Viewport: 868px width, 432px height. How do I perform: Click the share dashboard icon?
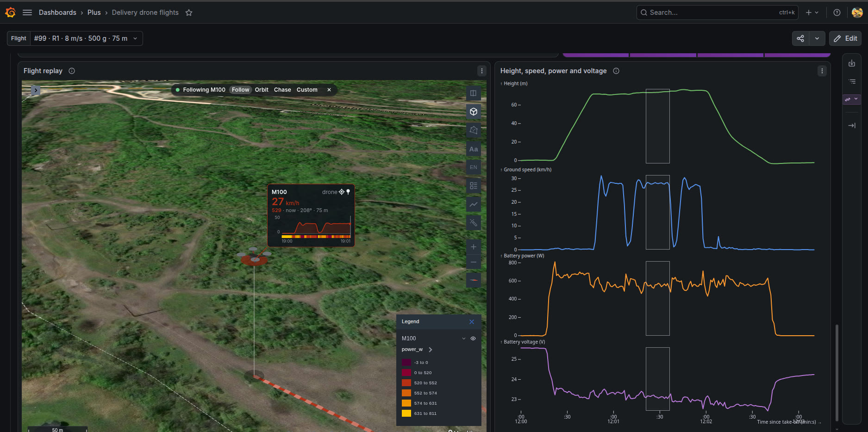click(x=800, y=38)
